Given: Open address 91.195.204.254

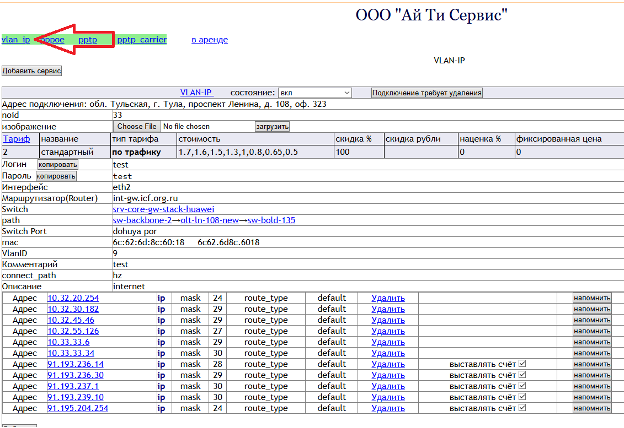Looking at the screenshot, I should click(x=78, y=408).
